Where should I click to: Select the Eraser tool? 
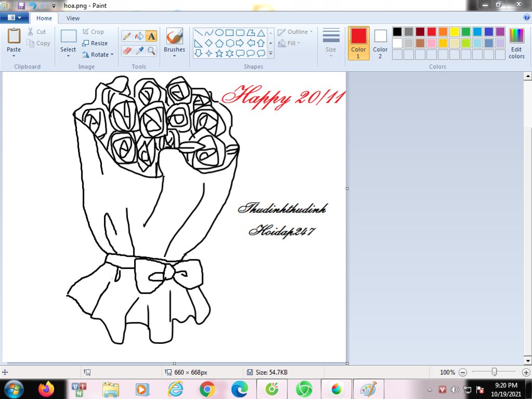127,51
